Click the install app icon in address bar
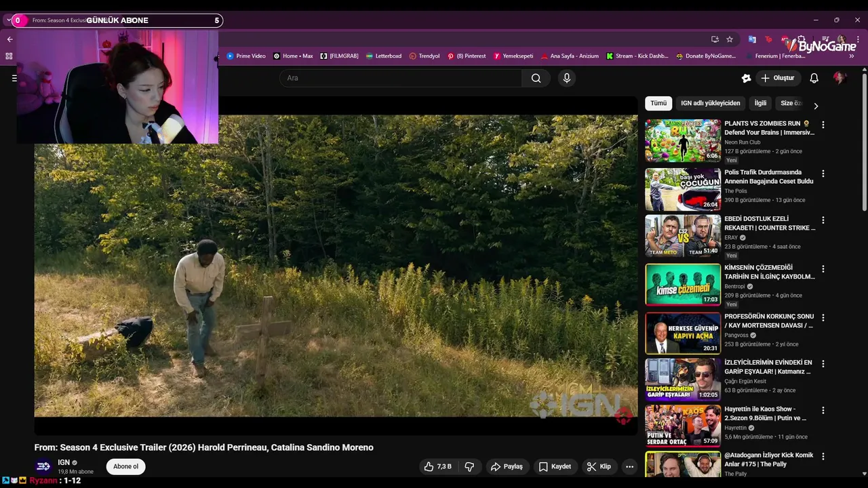868x488 pixels. pos(715,39)
